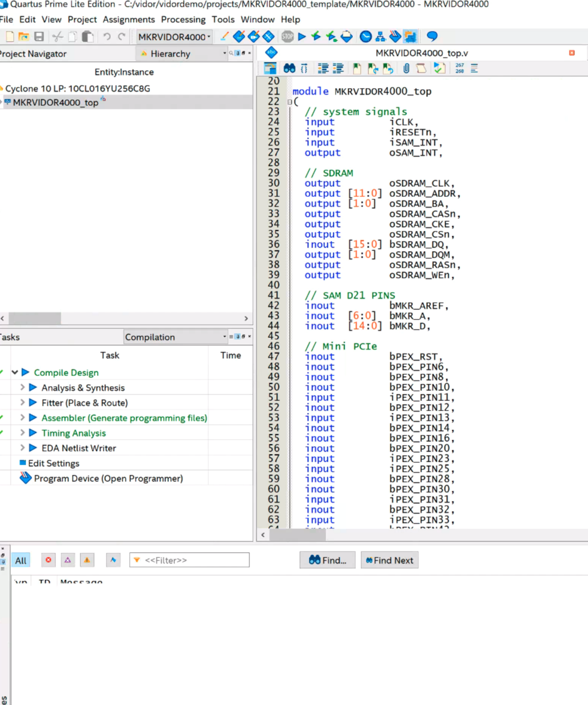Image resolution: width=588 pixels, height=705 pixels.
Task: Toggle the warning messages filter
Action: tap(87, 560)
